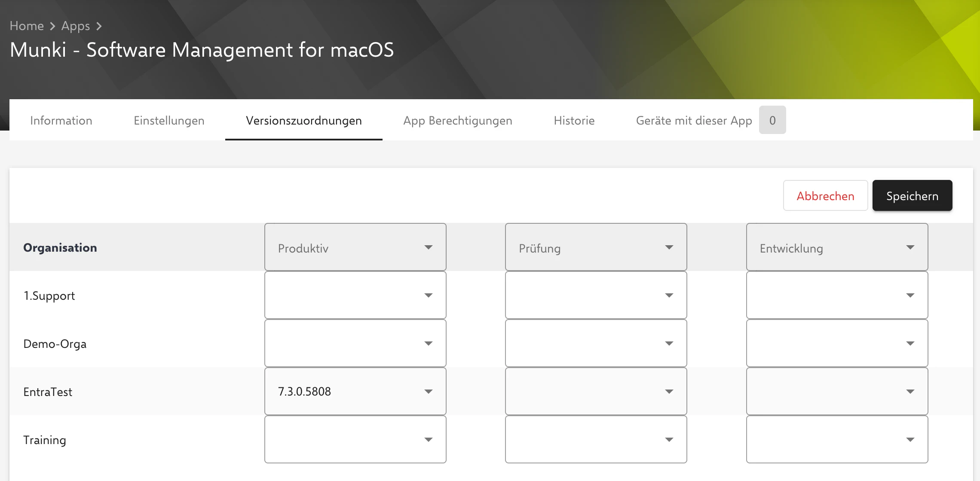The width and height of the screenshot is (980, 481).
Task: Open Demo-Orga Entwicklung version dropdown
Action: click(837, 343)
